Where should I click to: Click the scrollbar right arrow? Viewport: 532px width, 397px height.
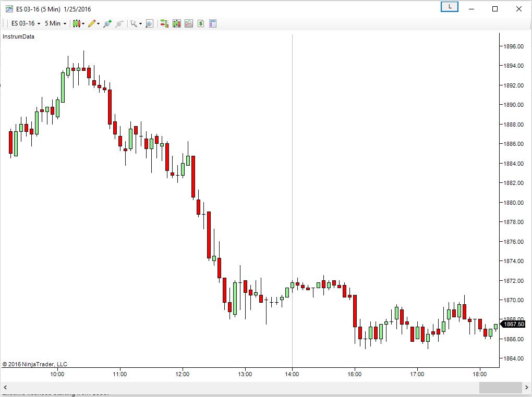pyautogui.click(x=527, y=387)
